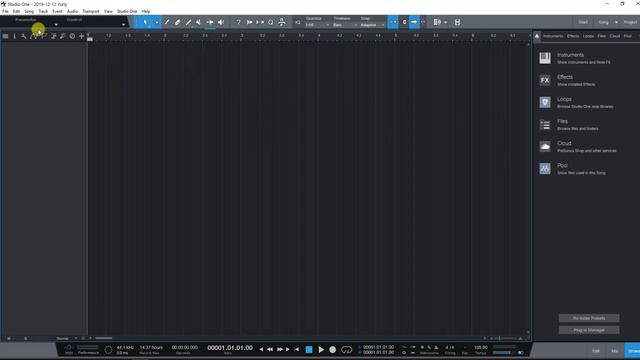Switch to the Effects browser tab
The height and width of the screenshot is (360, 640).
tap(573, 36)
